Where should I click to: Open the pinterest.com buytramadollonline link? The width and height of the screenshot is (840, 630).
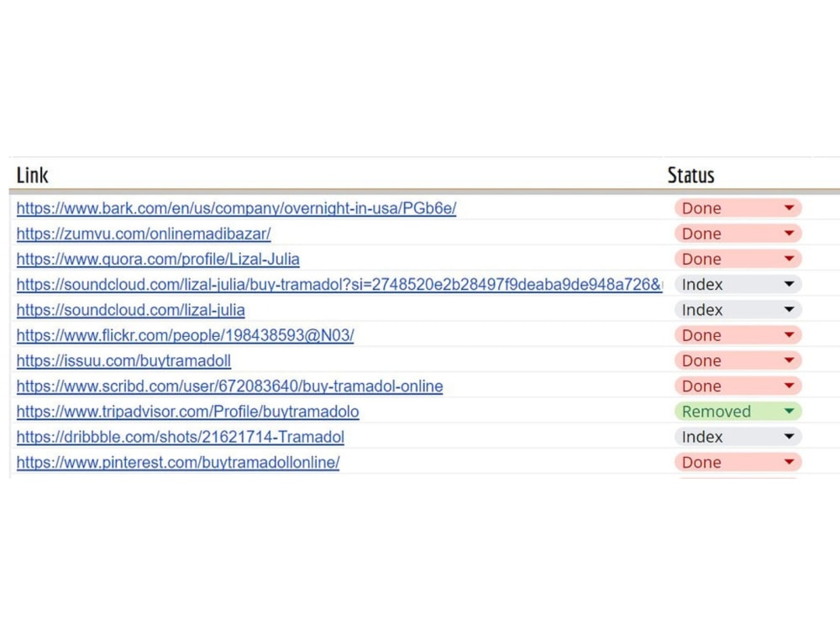click(x=178, y=462)
